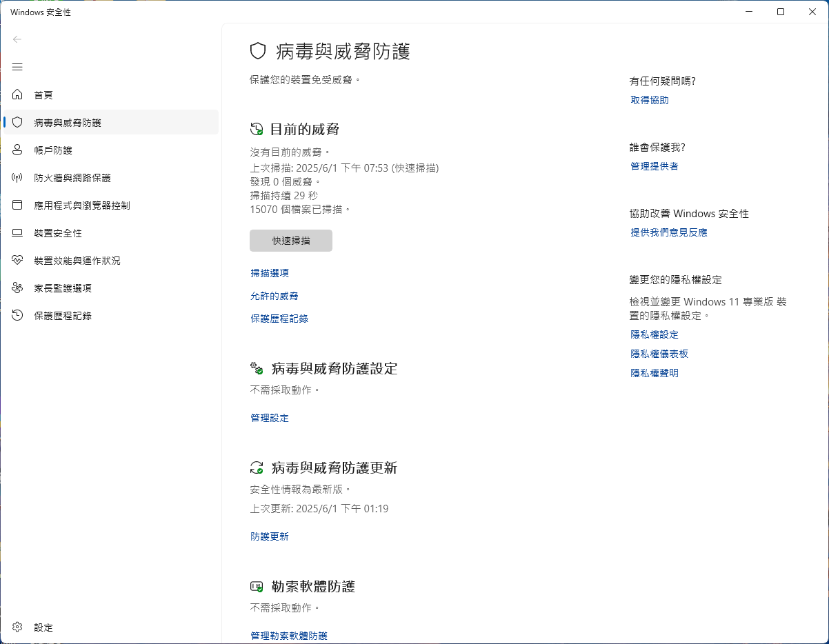829x644 pixels.
Task: Start a scan with 快速掃描 button
Action: click(x=291, y=241)
